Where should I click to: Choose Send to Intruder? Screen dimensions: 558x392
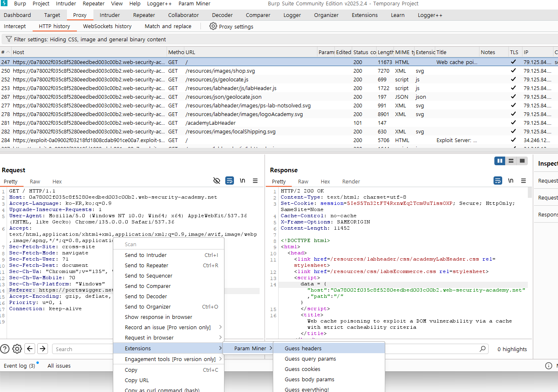(x=169, y=255)
